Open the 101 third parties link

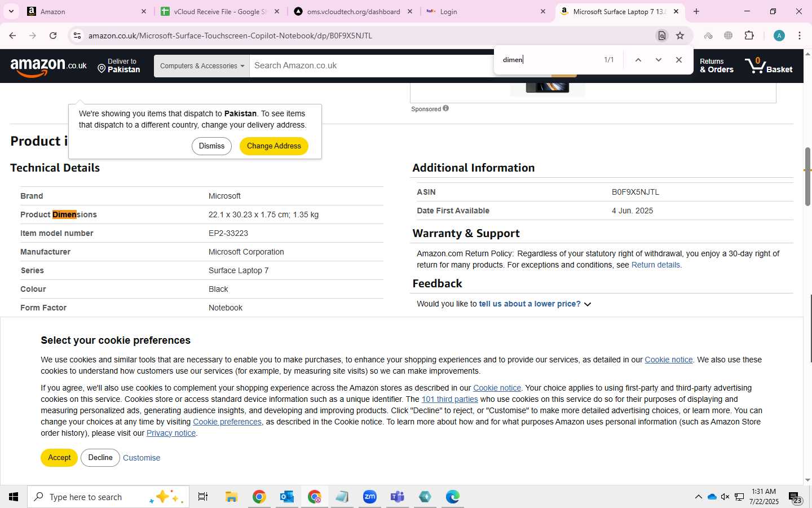(x=449, y=399)
